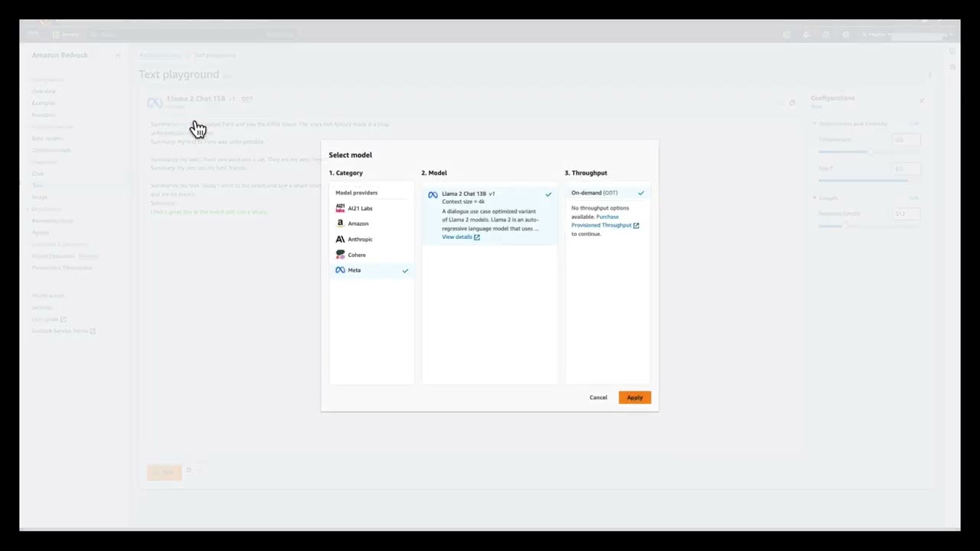This screenshot has height=551, width=980.
Task: Open Model access in the sidebar
Action: [x=48, y=295]
